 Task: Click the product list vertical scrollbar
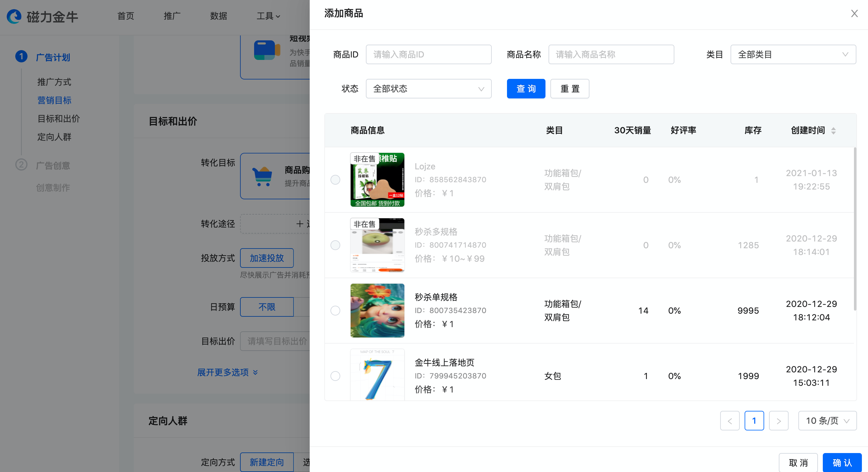click(x=855, y=229)
